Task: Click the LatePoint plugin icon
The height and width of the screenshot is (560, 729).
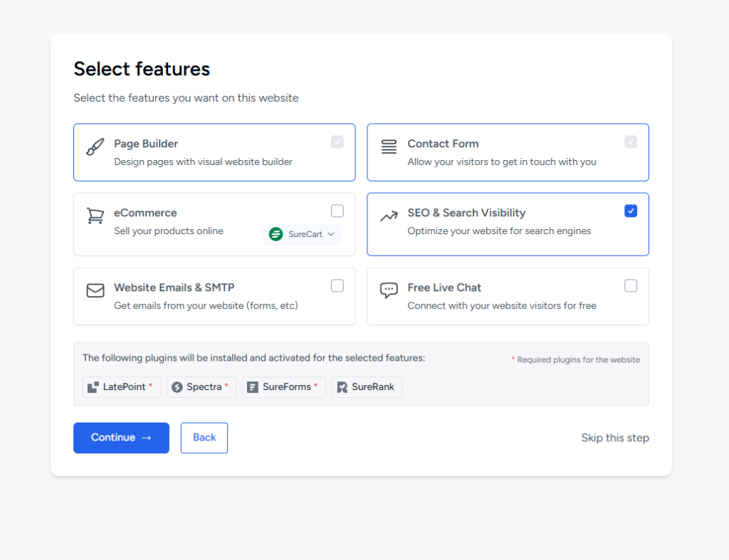Action: point(93,387)
